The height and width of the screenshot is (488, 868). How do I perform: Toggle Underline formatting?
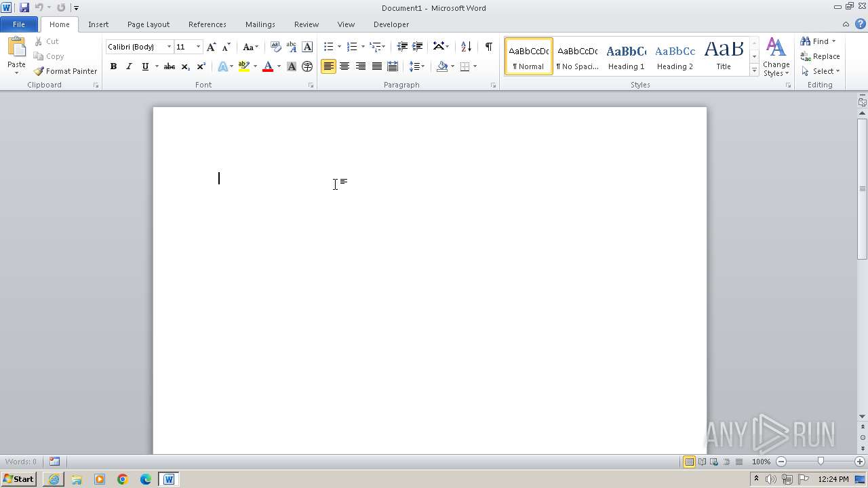(144, 66)
